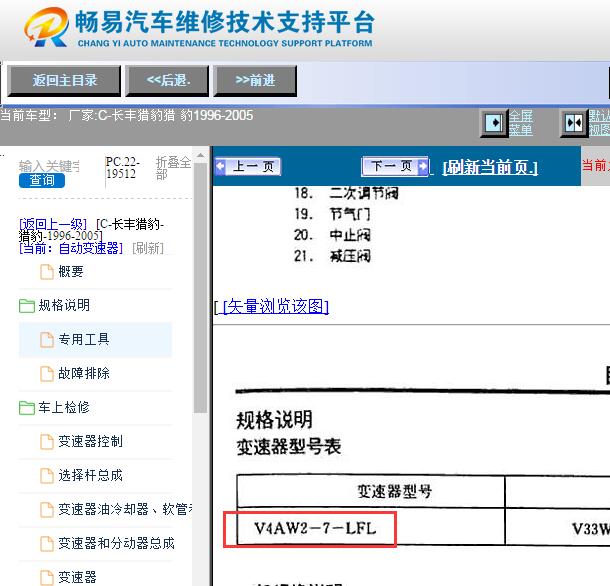Click the document icon beside 专用工具
Screen dimensions: 610x586
point(47,340)
